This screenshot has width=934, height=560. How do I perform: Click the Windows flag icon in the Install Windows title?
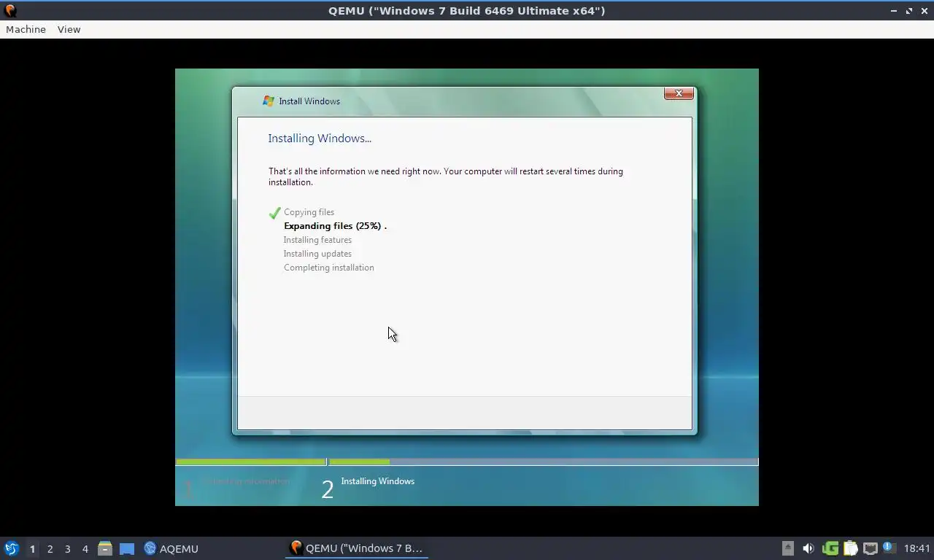(269, 101)
